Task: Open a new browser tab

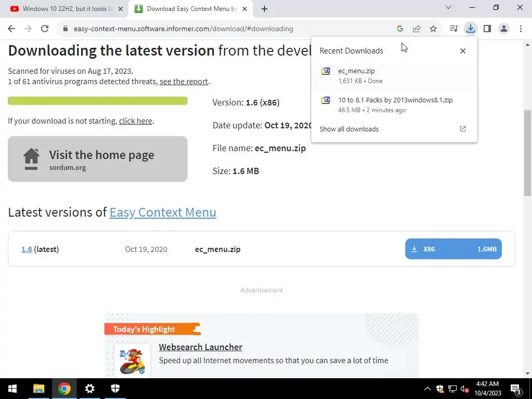Action: (x=264, y=9)
